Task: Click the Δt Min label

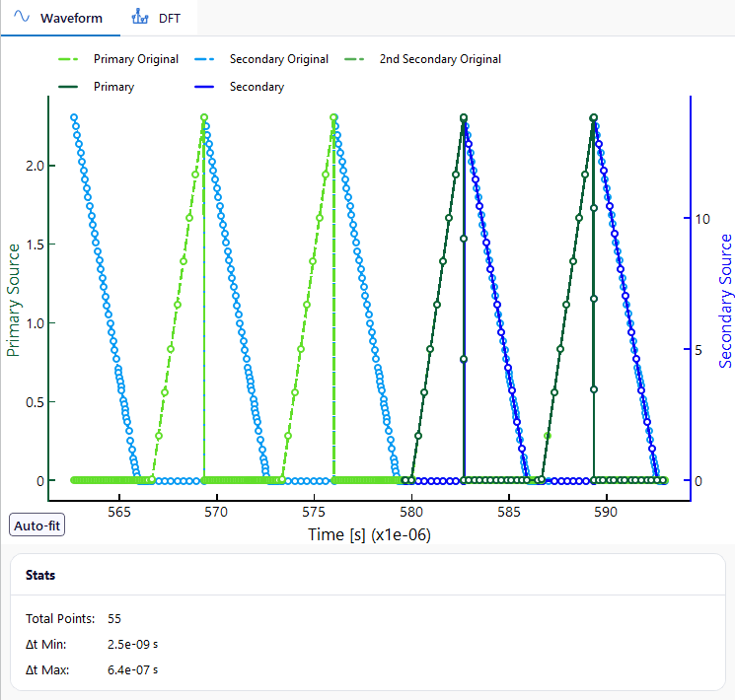Action: tap(46, 644)
